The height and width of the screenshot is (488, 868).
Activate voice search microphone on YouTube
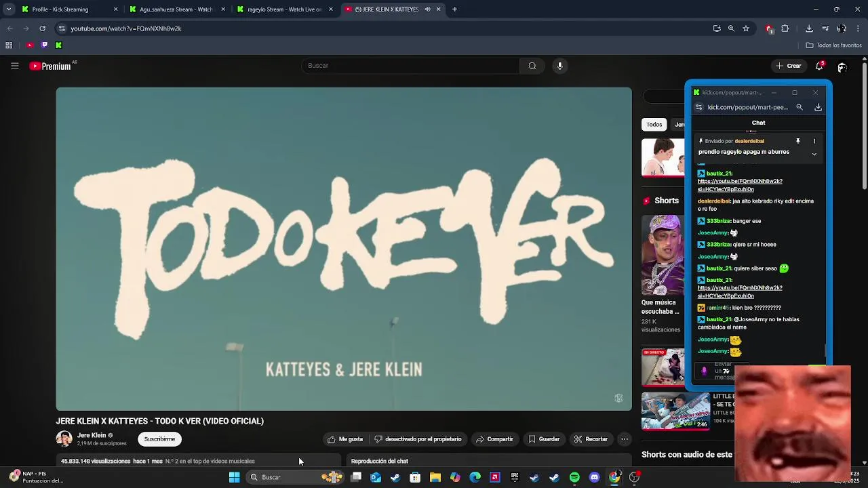[x=559, y=66]
